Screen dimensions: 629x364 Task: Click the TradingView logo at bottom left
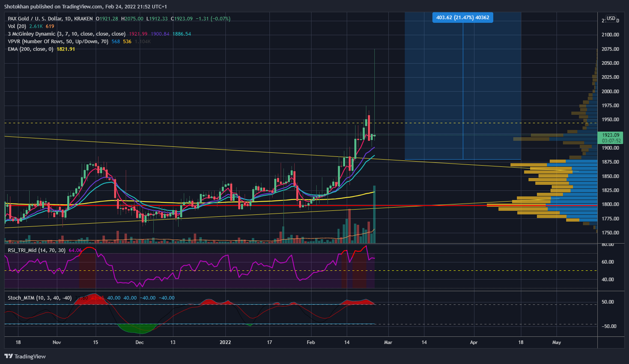click(25, 356)
